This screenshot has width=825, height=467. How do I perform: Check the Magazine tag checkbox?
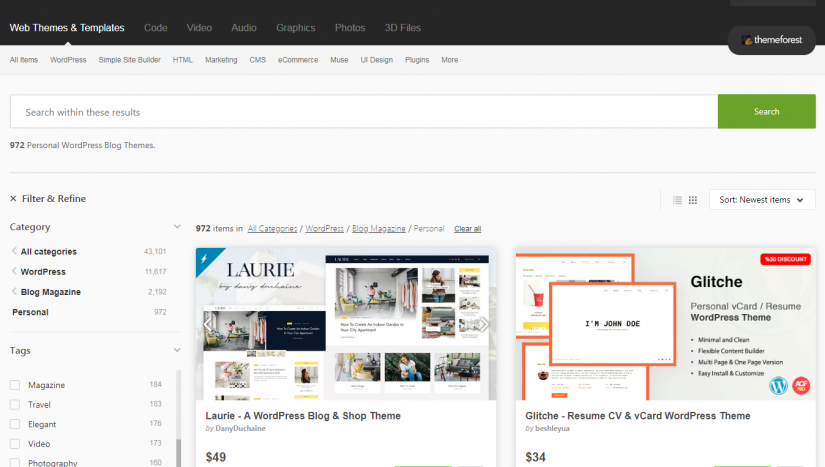pyautogui.click(x=15, y=385)
